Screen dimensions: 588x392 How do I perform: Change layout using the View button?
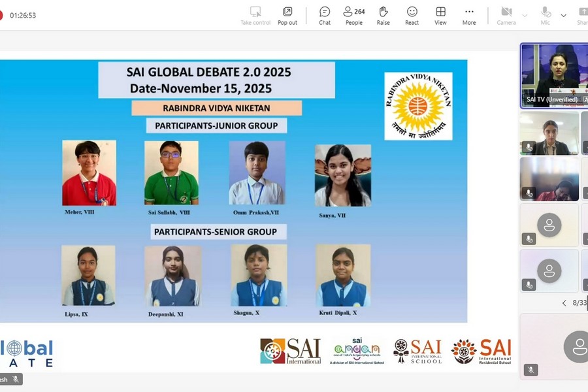(x=441, y=15)
